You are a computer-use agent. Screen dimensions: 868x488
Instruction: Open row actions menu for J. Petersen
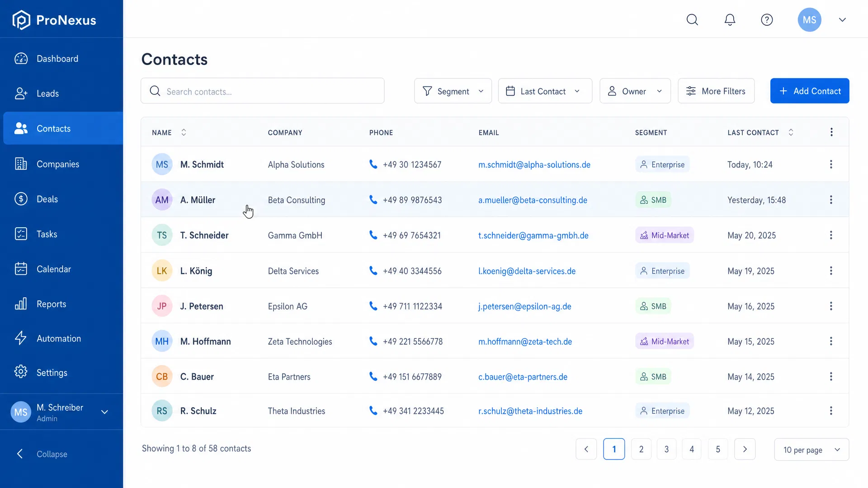coord(831,306)
